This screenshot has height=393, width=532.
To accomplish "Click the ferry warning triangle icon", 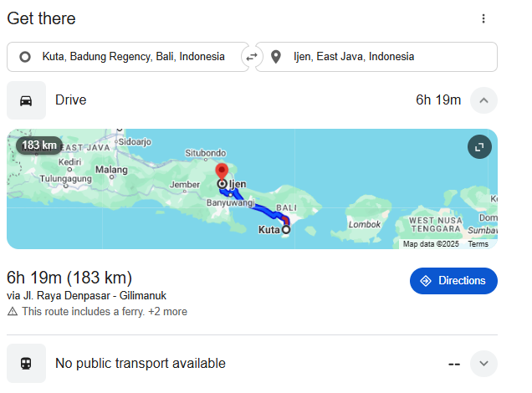I will (13, 311).
